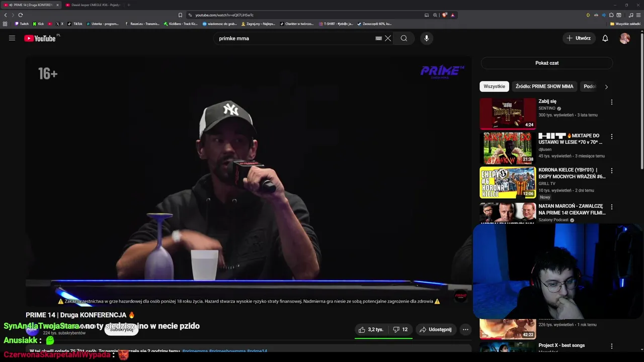Open the Raszei.eu bookmark
This screenshot has width=644, height=362.
coord(142,24)
